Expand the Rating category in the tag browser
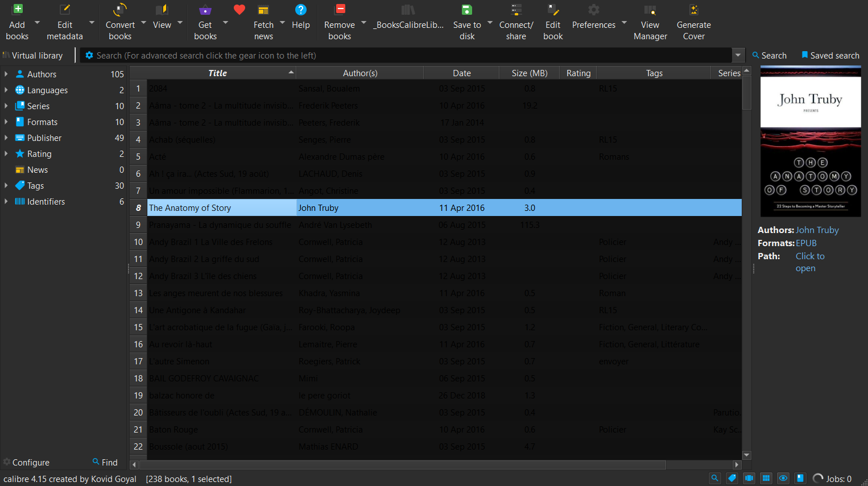868x486 pixels. [x=6, y=153]
